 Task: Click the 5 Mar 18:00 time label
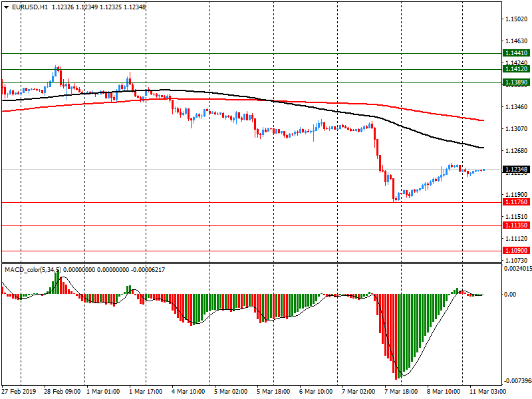(x=273, y=391)
